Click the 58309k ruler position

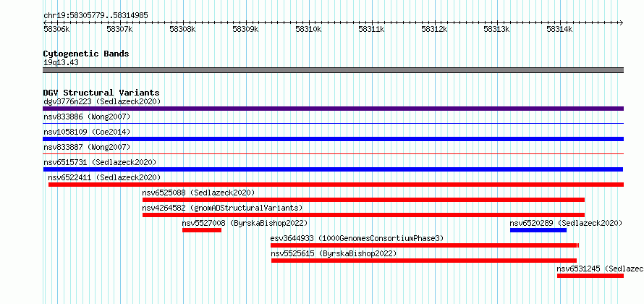pos(245,29)
